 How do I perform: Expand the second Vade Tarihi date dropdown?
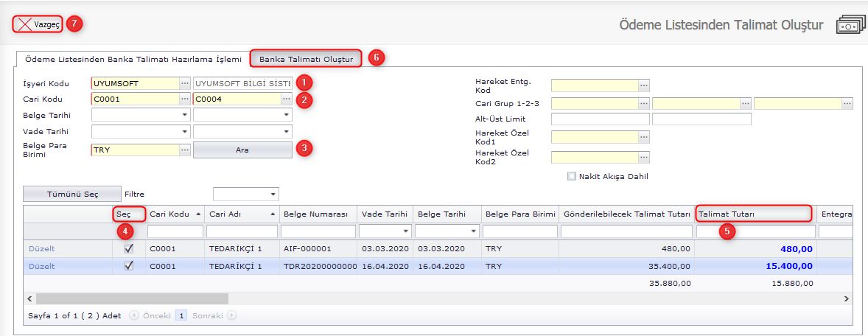(x=286, y=132)
